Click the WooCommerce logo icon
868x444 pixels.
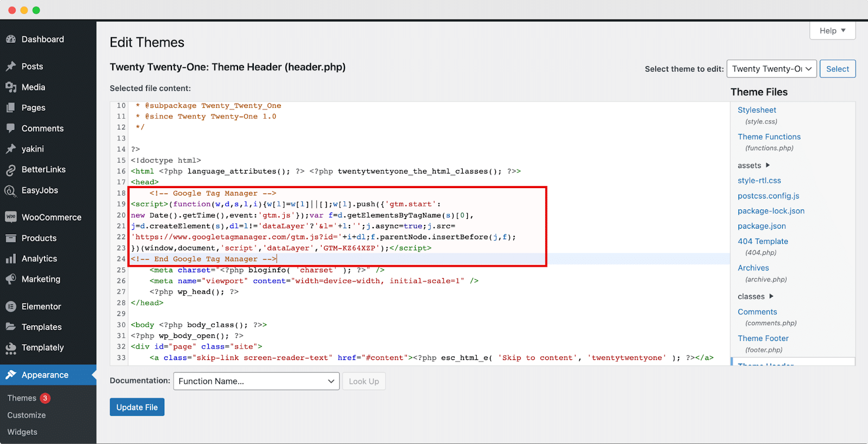point(11,217)
